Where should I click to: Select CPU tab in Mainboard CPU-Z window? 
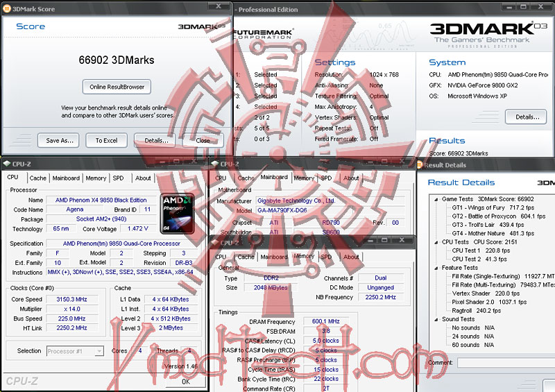(x=221, y=178)
